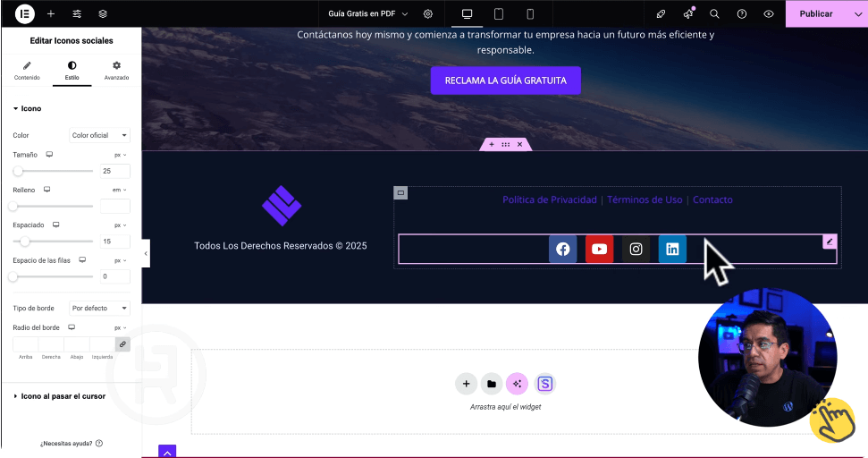
Task: Click the YouTube social icon
Action: coord(600,250)
